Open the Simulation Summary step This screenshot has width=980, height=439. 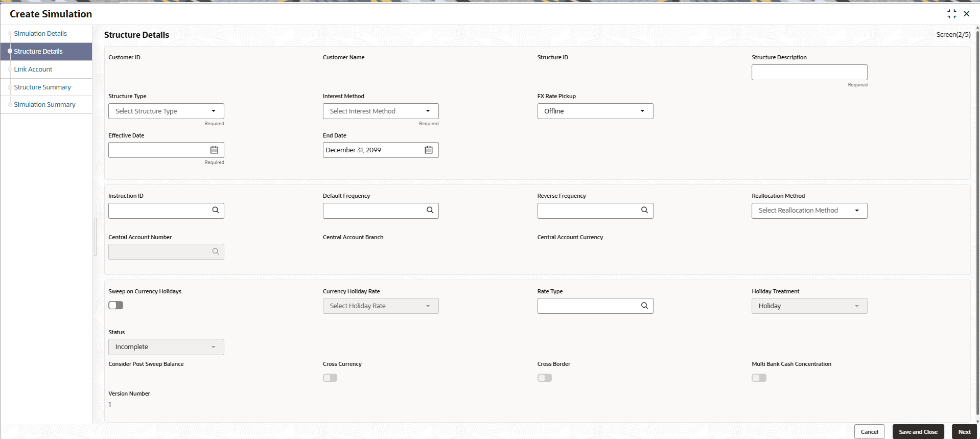coord(44,104)
